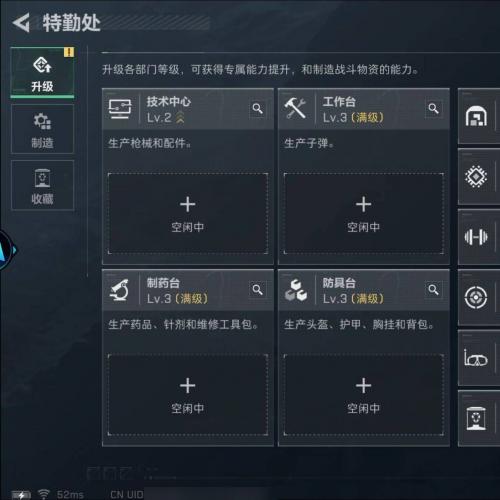Viewport: 500px width, 500px height.
Task: Click the 技术中心 computer icon
Action: point(120,109)
